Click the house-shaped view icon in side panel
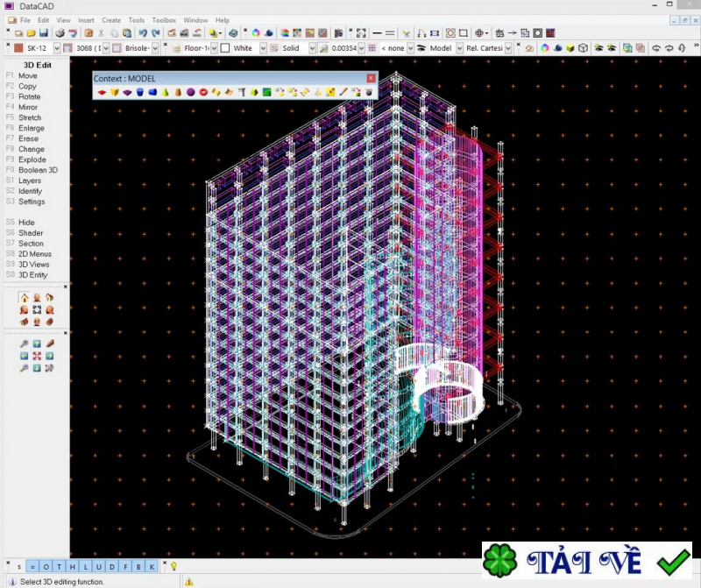 25,298
